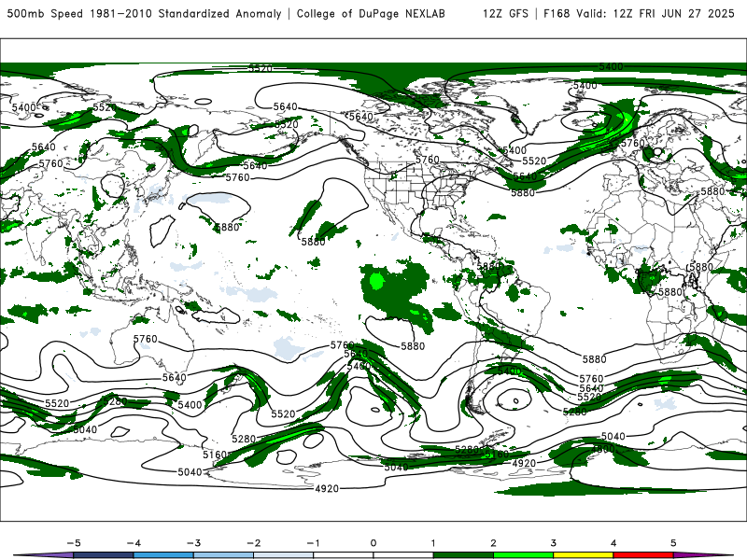This screenshot has width=747, height=560.
Task: Click the '500mb Speed 1981-2010 Standardized Anomaly' title
Action: click(x=144, y=13)
